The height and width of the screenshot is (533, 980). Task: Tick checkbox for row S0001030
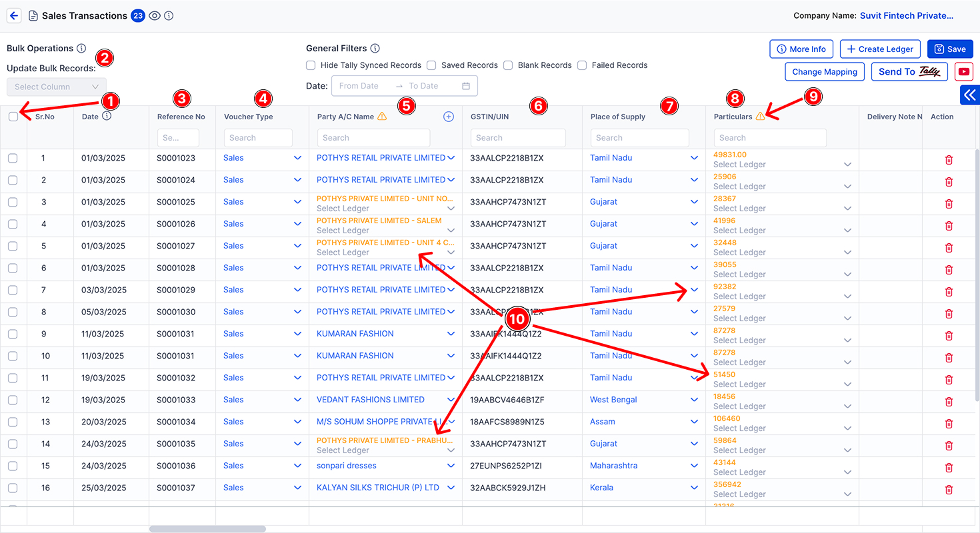(13, 312)
